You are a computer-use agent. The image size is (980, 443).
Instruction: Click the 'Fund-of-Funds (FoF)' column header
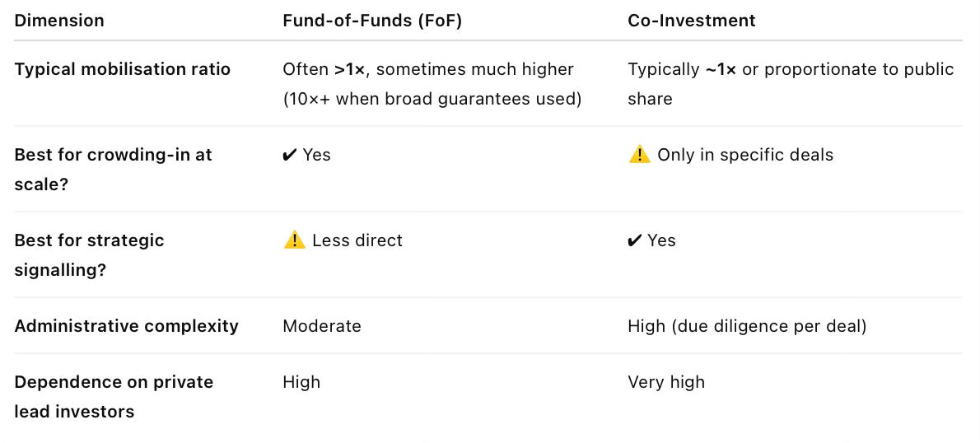coord(372,21)
